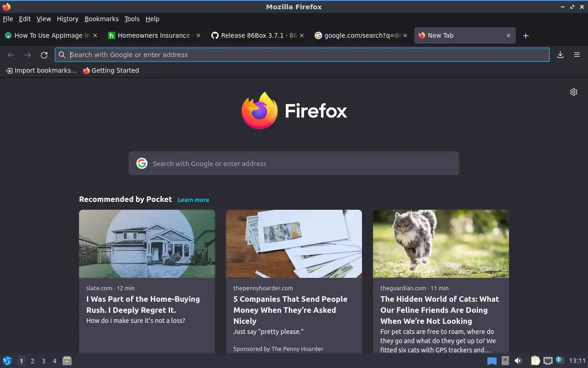Click the Firefox icon in the title bar

pyautogui.click(x=6, y=7)
